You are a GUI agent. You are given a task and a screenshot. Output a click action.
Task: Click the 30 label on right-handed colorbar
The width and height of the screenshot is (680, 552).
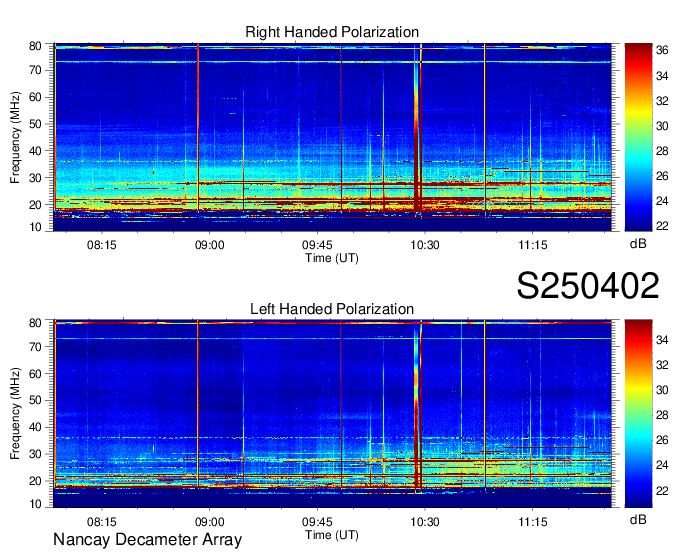(x=662, y=126)
